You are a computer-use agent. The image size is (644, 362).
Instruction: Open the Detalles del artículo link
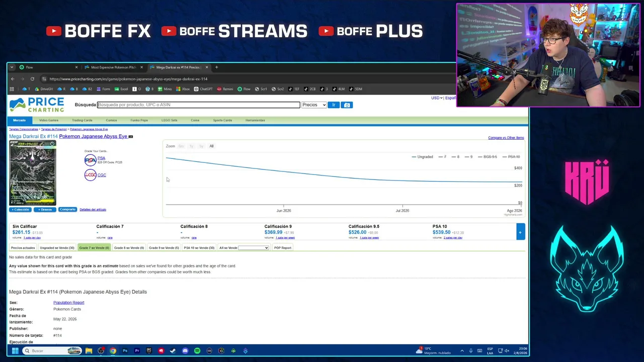click(93, 210)
